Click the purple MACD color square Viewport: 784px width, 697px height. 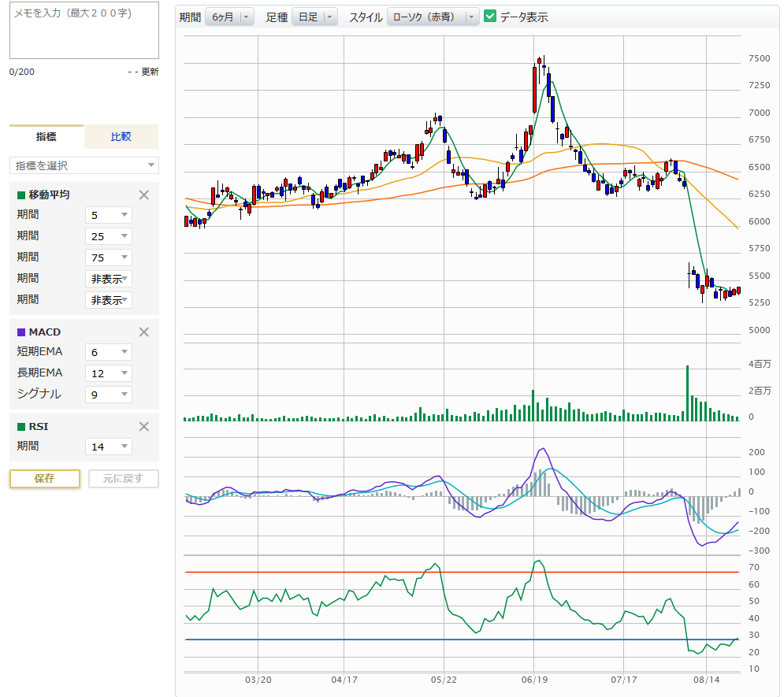click(21, 332)
